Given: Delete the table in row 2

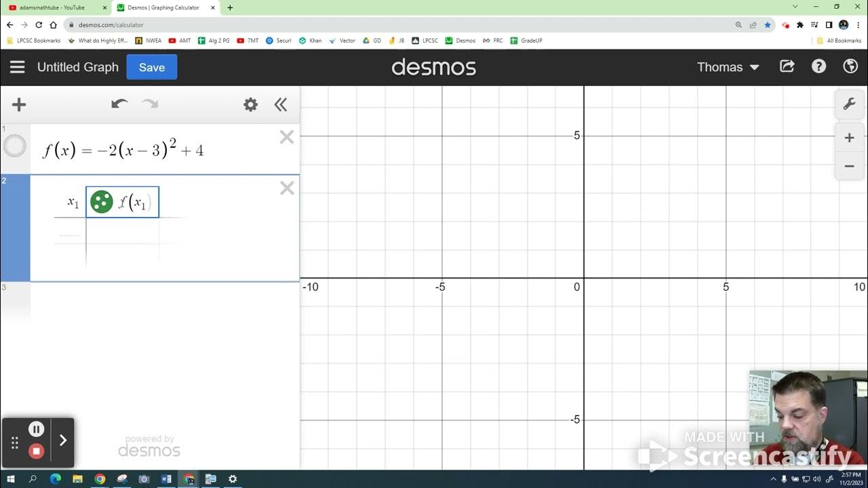Looking at the screenshot, I should click(x=287, y=188).
